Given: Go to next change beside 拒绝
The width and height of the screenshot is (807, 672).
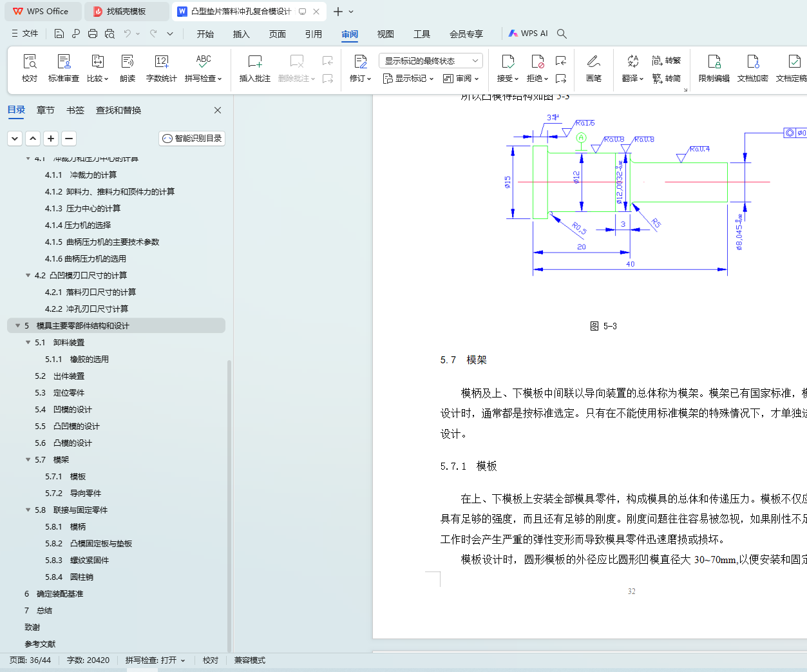Looking at the screenshot, I should [x=561, y=79].
